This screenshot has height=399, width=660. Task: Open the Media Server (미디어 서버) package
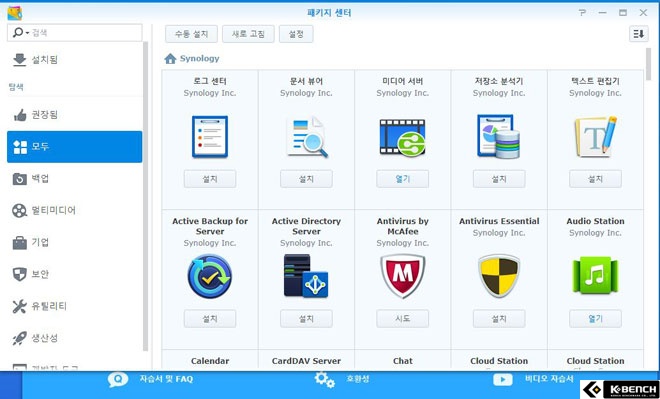pos(402,179)
